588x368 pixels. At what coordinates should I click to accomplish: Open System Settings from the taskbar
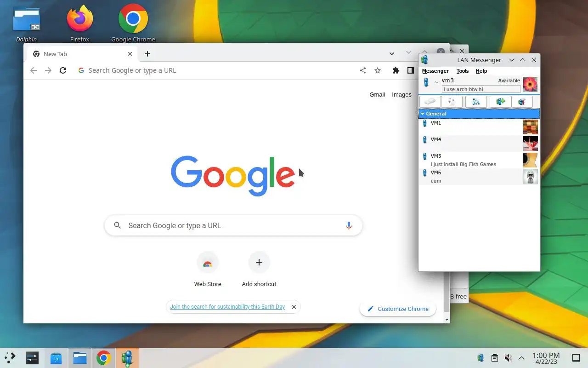point(32,357)
